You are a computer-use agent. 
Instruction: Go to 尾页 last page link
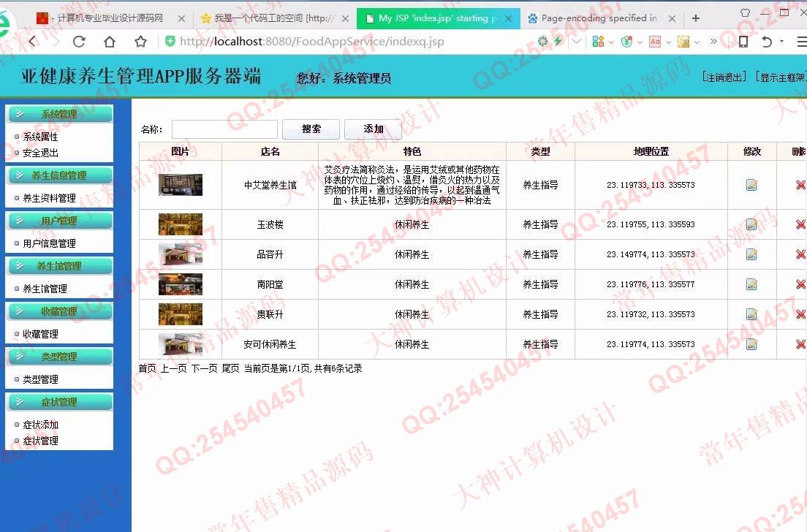[230, 368]
